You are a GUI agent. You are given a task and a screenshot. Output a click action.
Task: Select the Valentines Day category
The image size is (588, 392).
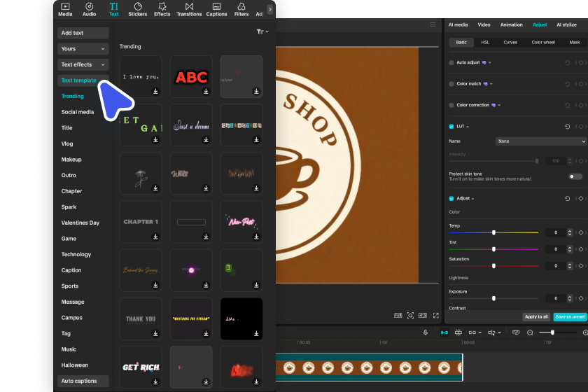(80, 223)
